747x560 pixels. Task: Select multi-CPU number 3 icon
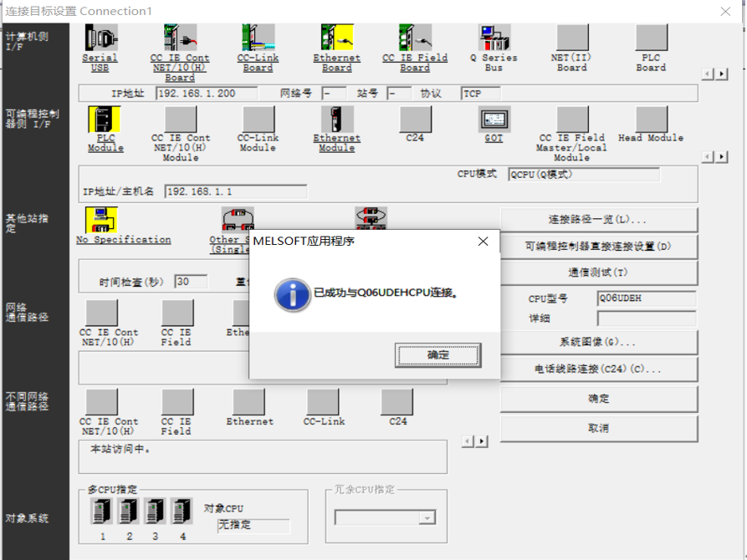[155, 511]
